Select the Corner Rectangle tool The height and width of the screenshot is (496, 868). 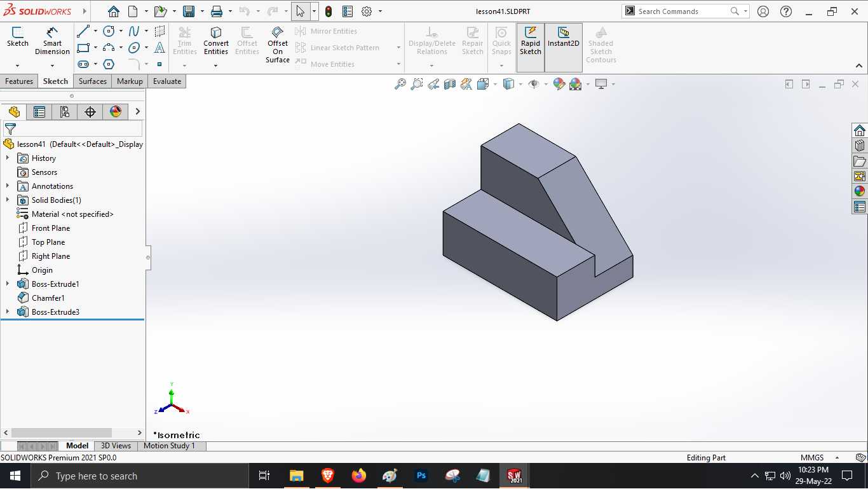click(83, 48)
